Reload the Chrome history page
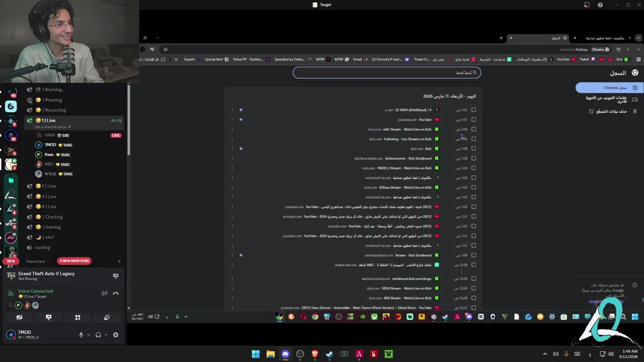Image resolution: width=644 pixels, height=362 pixels. (618, 49)
